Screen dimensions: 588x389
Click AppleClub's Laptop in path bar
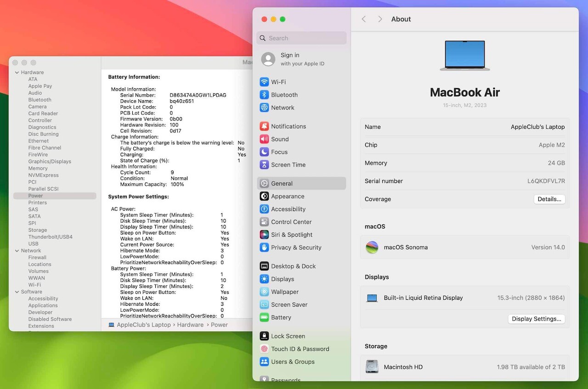pyautogui.click(x=143, y=325)
